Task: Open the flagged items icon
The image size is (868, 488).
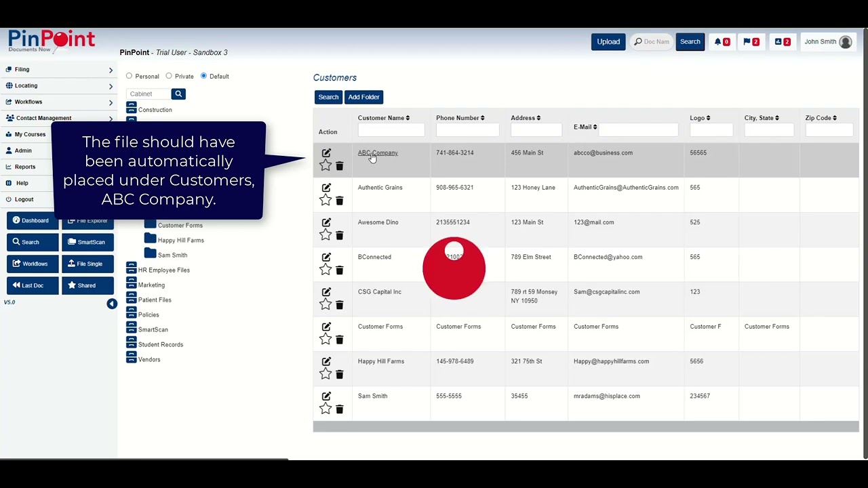Action: point(751,42)
